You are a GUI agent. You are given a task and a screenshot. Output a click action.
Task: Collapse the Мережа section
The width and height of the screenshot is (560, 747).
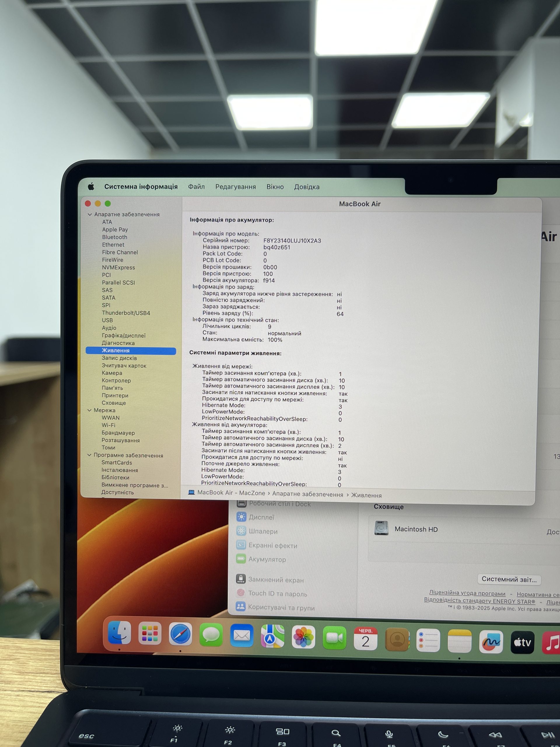tap(90, 410)
